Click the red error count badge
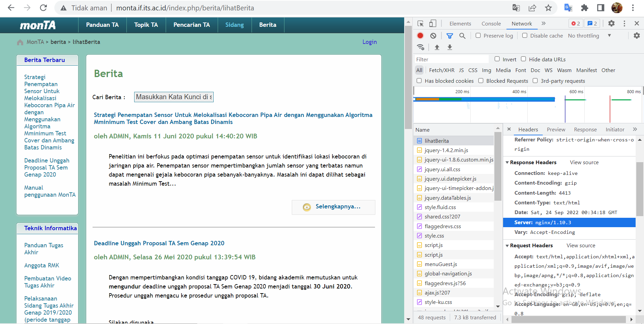The height and width of the screenshot is (324, 644). (576, 23)
